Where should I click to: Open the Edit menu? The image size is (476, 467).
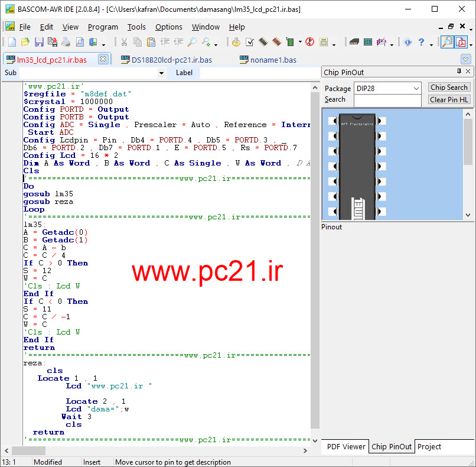pos(47,27)
